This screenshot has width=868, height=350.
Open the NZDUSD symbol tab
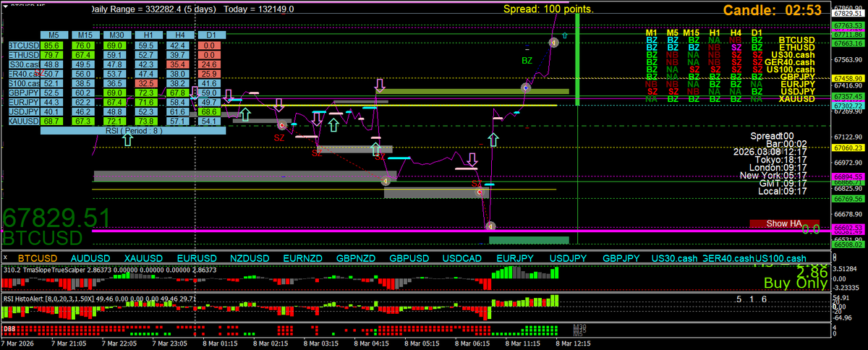point(250,258)
